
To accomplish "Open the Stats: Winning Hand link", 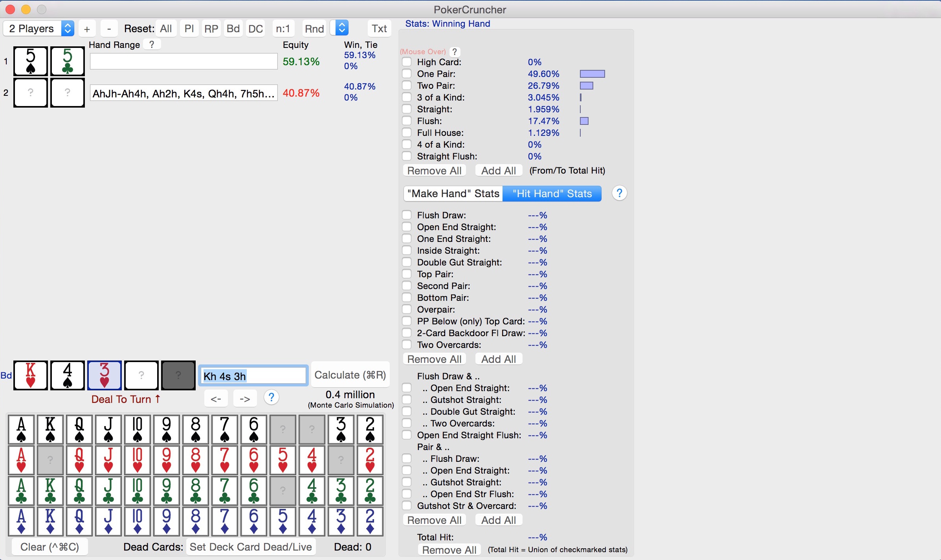I will [448, 24].
